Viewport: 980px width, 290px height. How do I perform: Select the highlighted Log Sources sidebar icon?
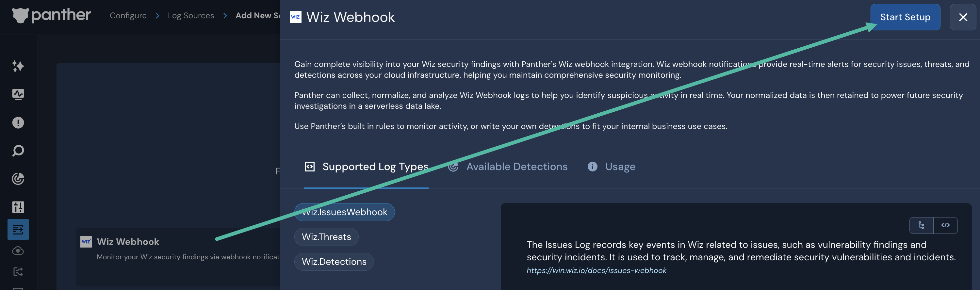(x=18, y=229)
